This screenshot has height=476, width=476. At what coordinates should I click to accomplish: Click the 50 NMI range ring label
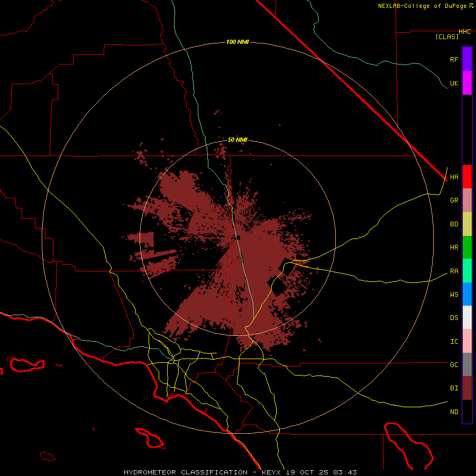[x=237, y=140]
